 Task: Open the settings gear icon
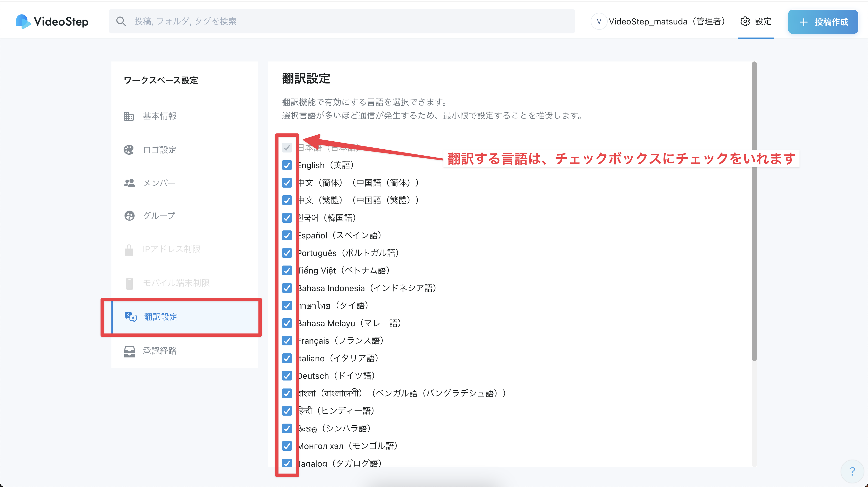pos(745,22)
